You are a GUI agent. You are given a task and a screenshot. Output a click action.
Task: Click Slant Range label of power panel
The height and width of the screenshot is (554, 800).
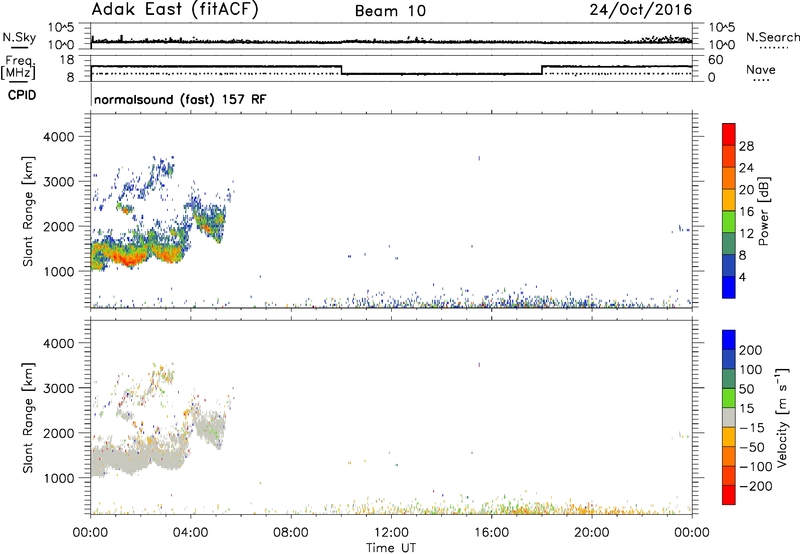28,211
